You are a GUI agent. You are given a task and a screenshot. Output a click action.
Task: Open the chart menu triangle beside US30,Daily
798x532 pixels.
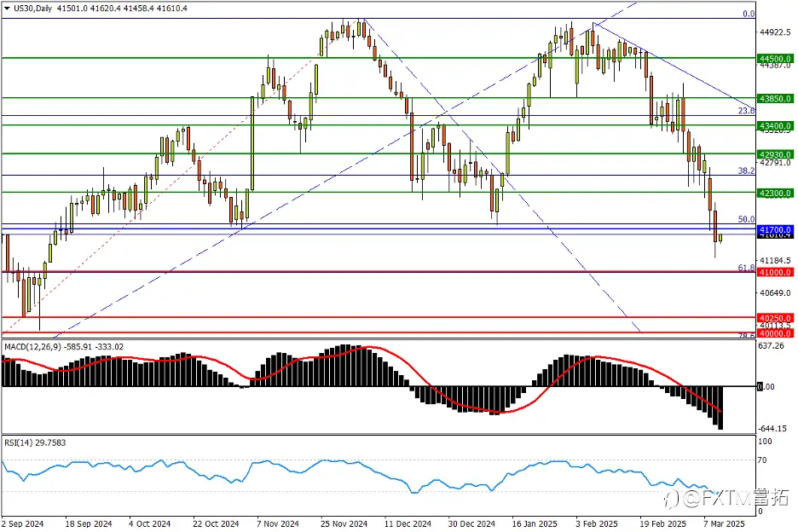(7, 9)
